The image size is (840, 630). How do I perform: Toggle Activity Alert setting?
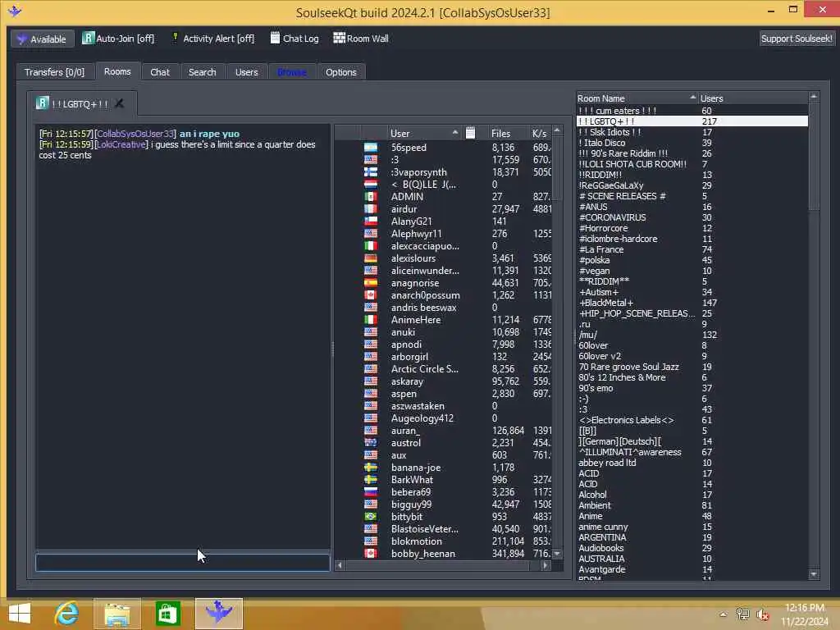coord(212,39)
